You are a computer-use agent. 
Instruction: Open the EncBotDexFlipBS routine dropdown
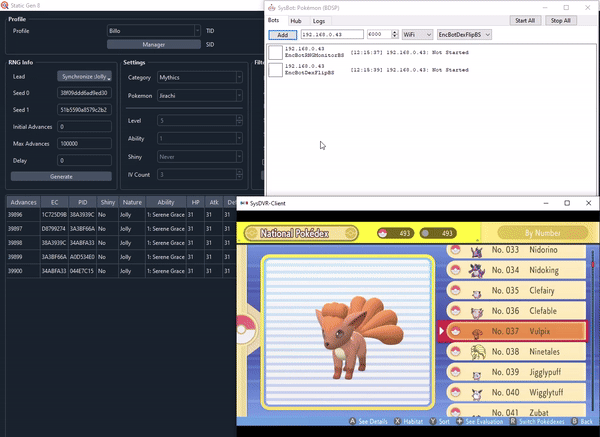pos(464,34)
